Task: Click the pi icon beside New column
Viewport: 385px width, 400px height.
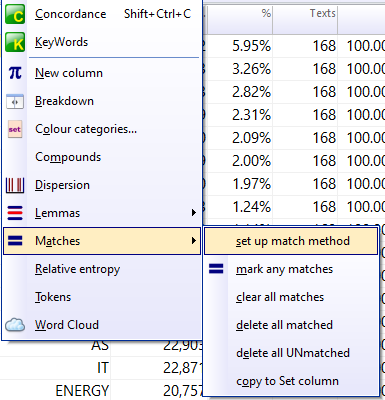Action: [15, 73]
